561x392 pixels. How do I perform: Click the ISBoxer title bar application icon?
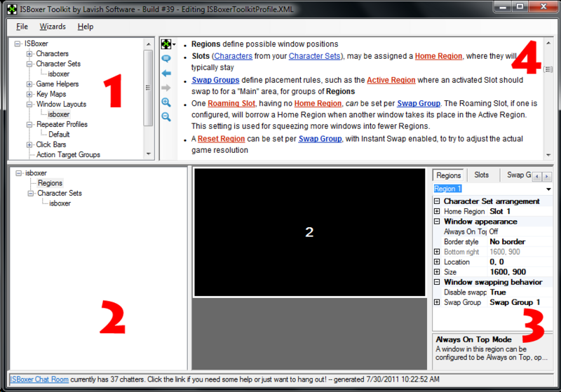12,9
